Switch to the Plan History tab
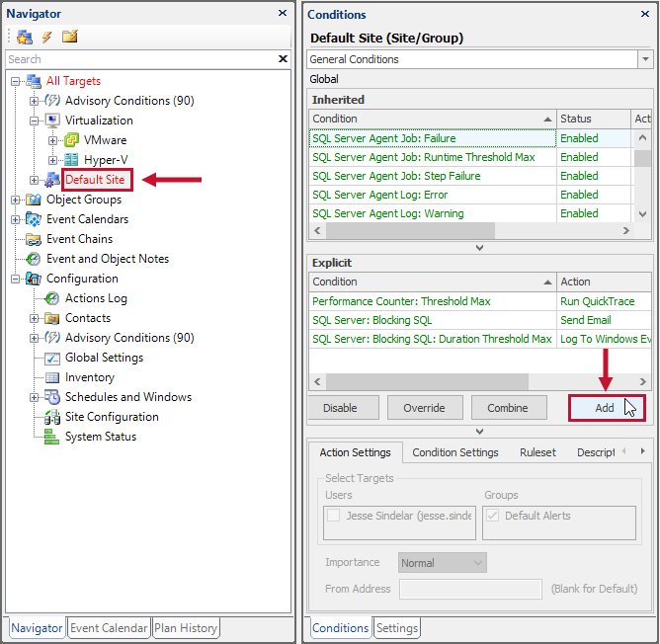Viewport: 660px width, 644px height. click(186, 628)
